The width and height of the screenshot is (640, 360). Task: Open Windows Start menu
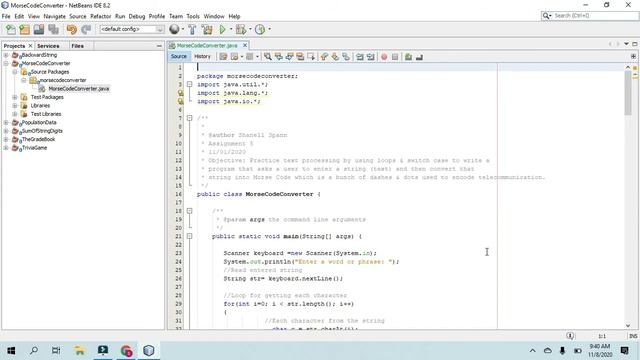(x=11, y=350)
